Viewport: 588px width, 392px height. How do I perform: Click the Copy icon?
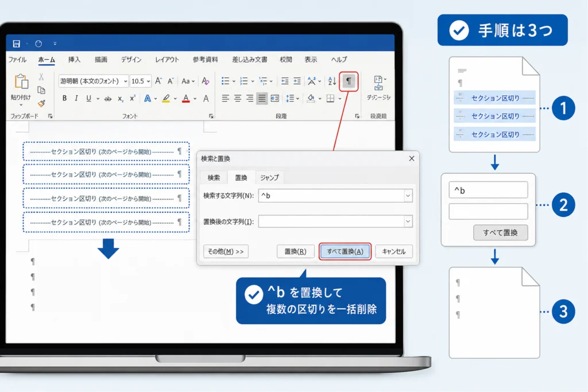click(x=41, y=90)
